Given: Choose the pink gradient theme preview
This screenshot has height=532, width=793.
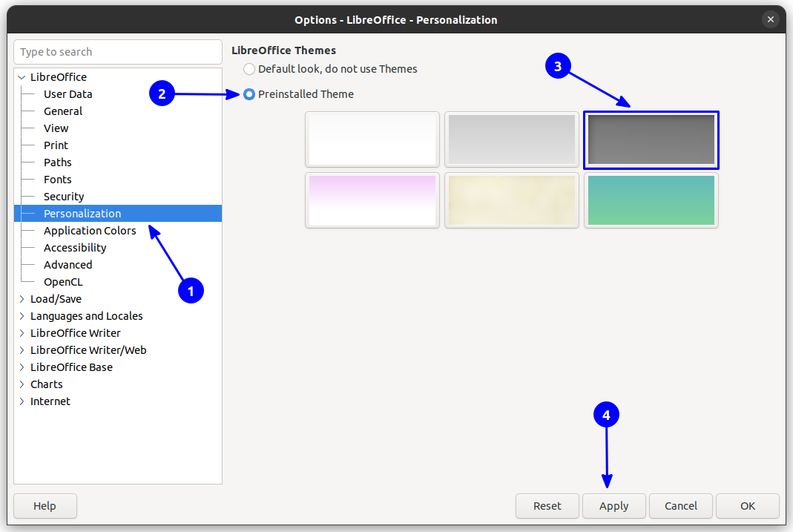Looking at the screenshot, I should click(372, 200).
